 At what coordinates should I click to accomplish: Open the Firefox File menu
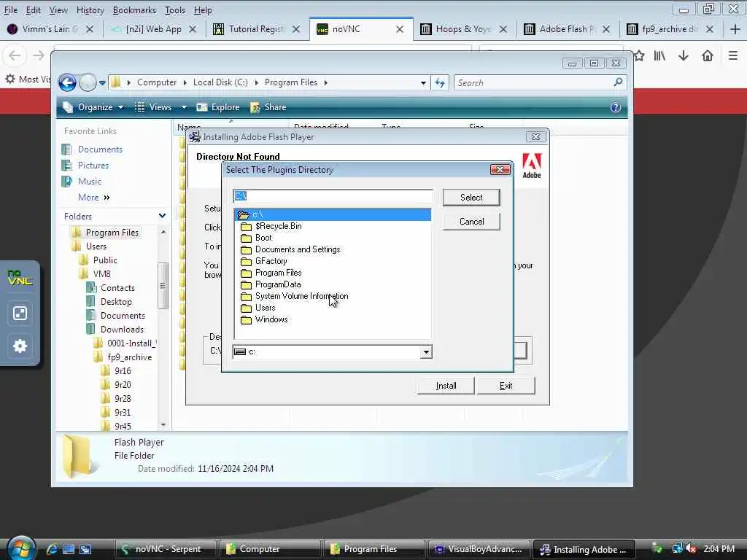tap(10, 10)
